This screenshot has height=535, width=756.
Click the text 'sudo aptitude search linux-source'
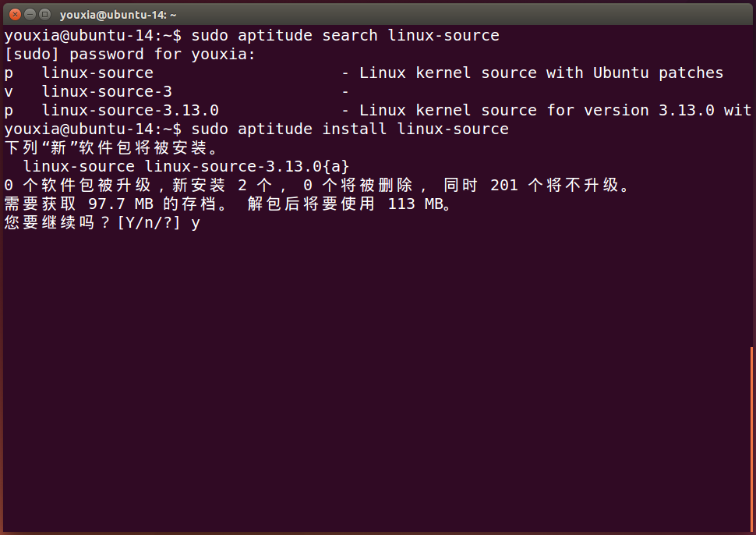(x=345, y=36)
